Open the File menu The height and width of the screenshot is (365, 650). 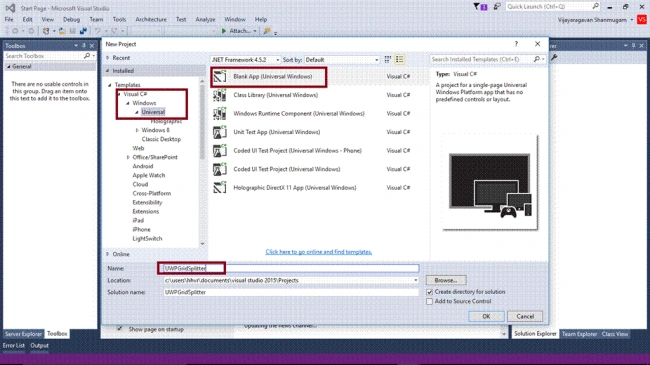pos(9,19)
